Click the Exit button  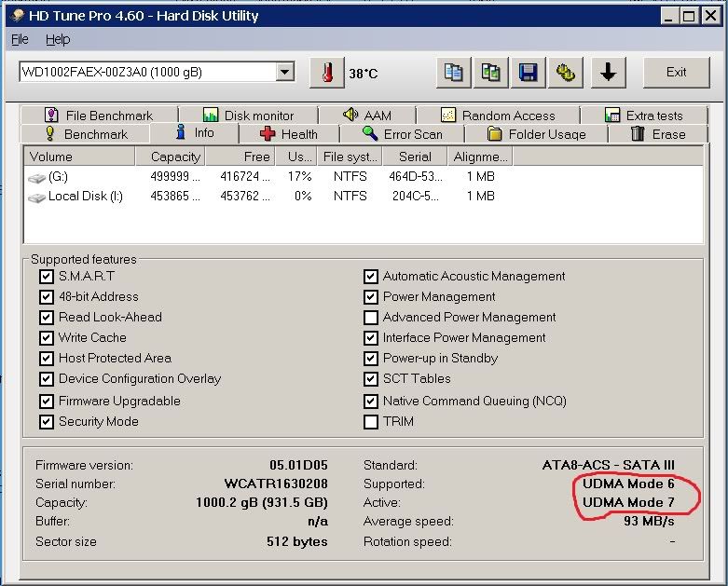tap(677, 73)
